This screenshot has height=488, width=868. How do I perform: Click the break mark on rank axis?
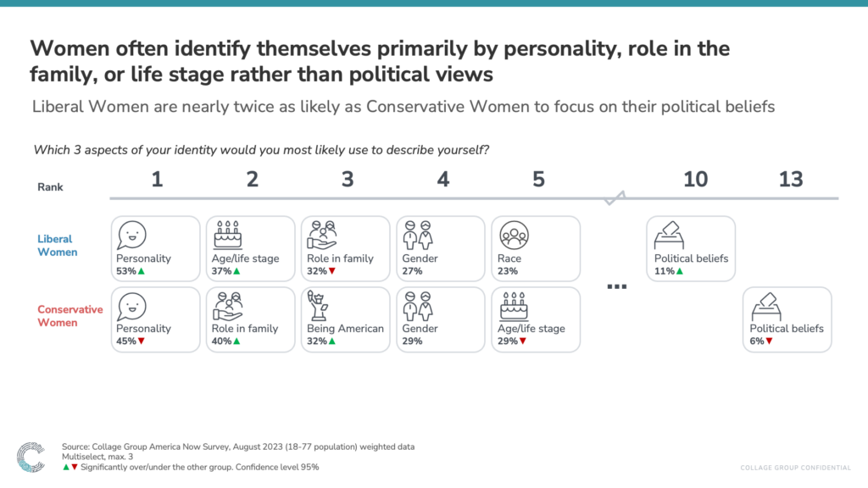pyautogui.click(x=615, y=197)
